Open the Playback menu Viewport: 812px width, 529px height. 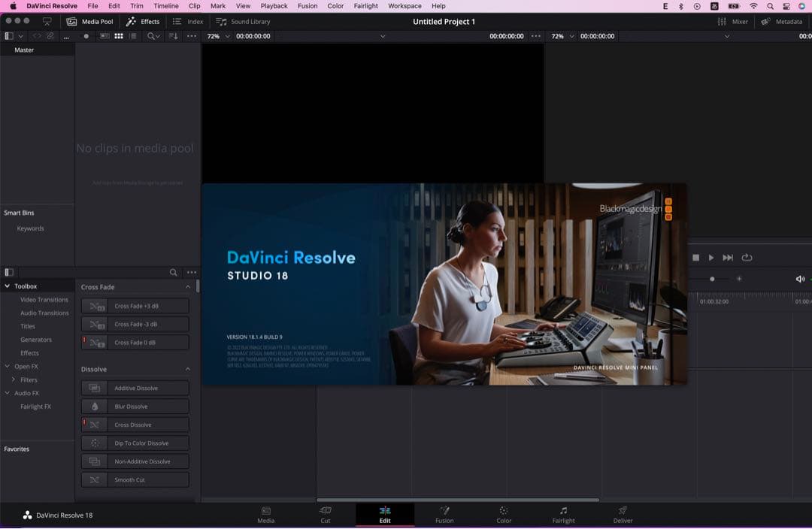tap(274, 6)
